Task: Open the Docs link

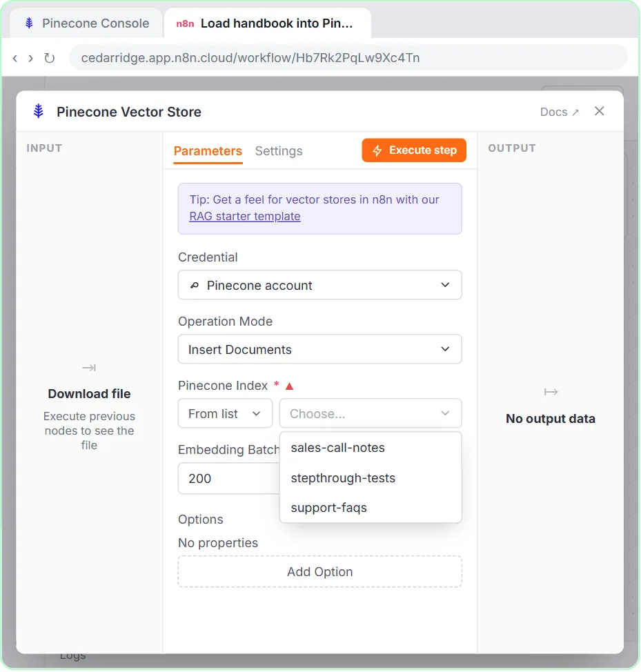Action: (559, 112)
